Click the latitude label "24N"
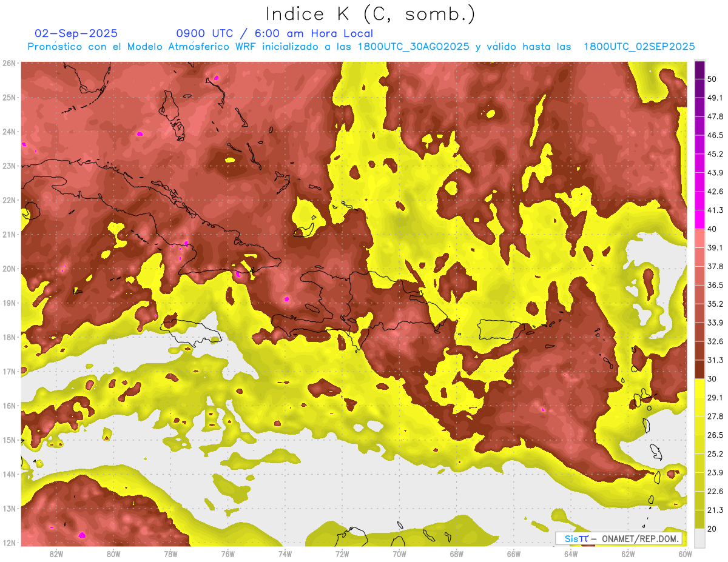Screen dimensions: 728x562 tap(9, 132)
